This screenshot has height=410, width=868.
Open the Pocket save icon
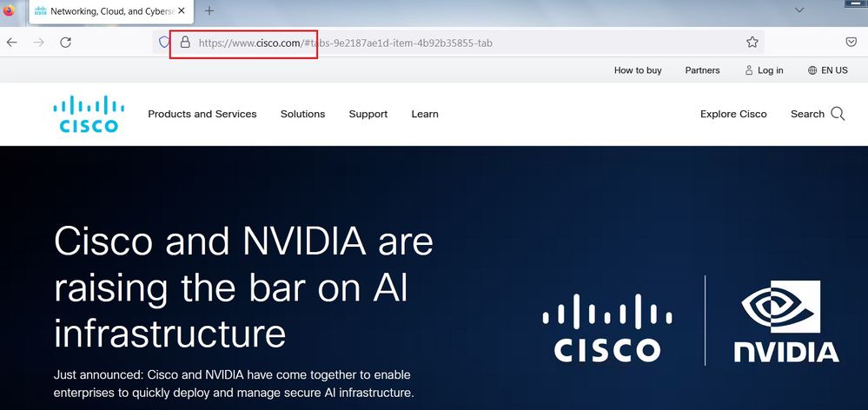pos(851,42)
